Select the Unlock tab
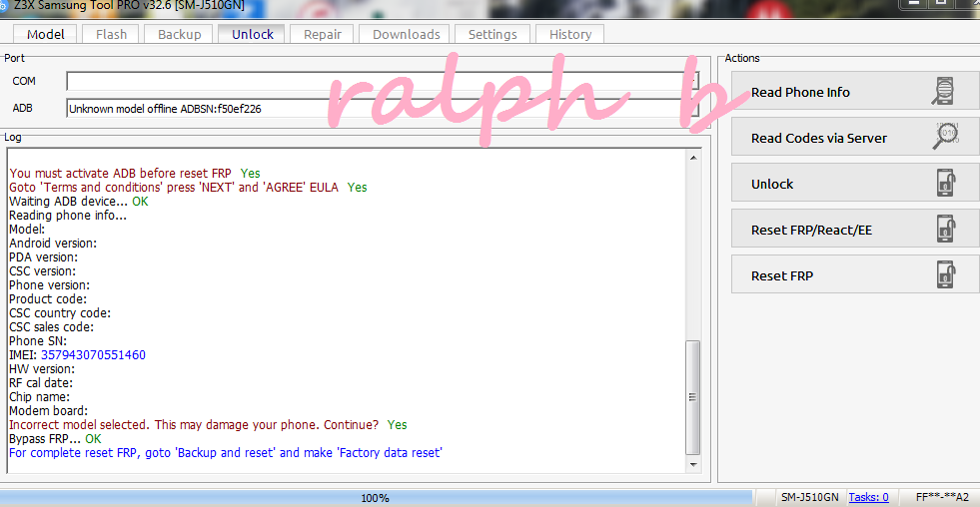Viewport: 980px width, 507px height. click(253, 34)
